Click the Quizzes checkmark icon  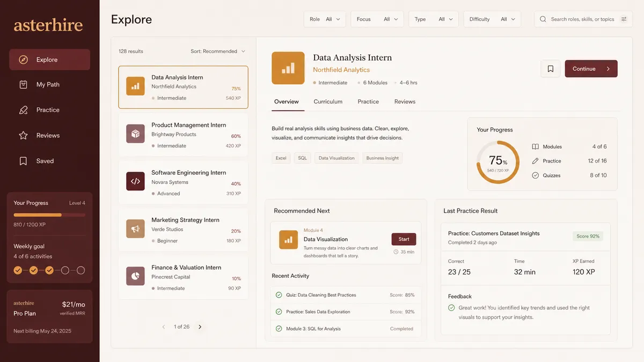(x=535, y=175)
